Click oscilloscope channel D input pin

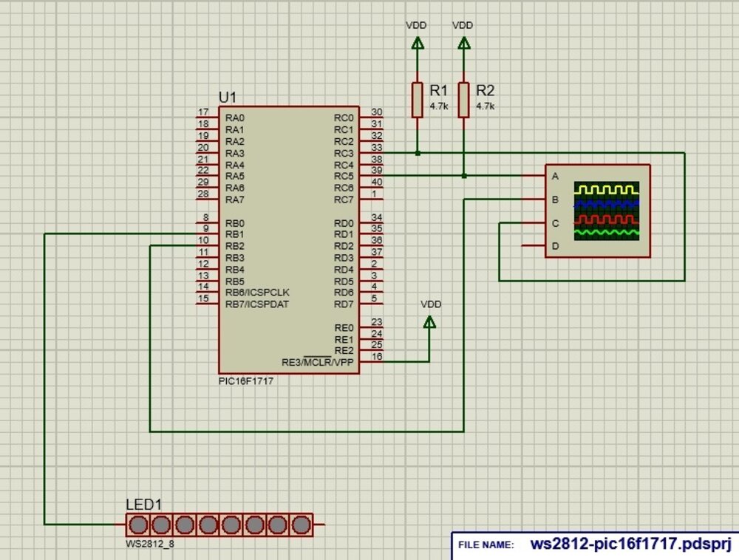click(x=534, y=246)
